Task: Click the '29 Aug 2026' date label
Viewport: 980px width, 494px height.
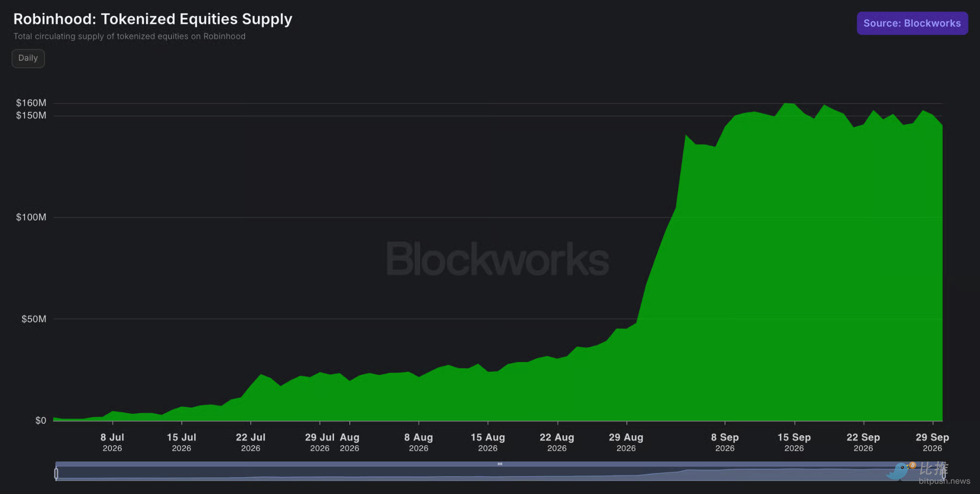Action: (x=626, y=442)
